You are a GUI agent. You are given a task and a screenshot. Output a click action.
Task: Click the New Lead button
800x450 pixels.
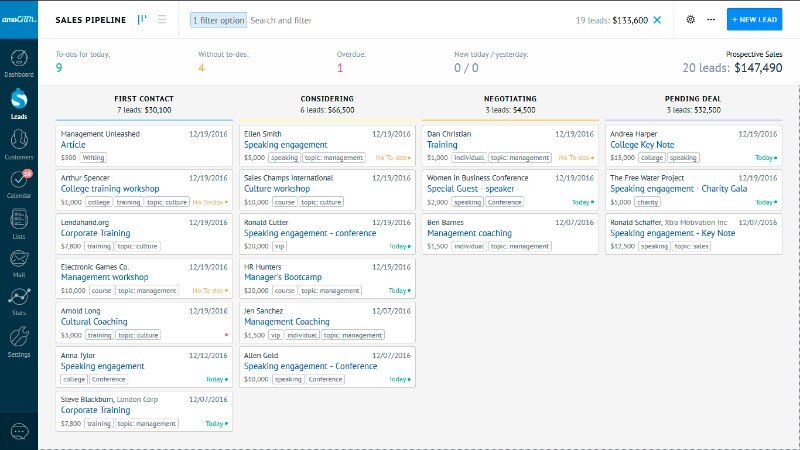point(754,19)
